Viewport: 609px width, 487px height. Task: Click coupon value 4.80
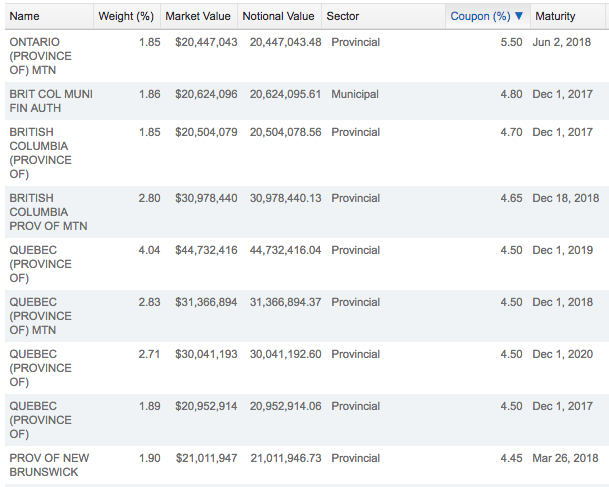pyautogui.click(x=512, y=94)
